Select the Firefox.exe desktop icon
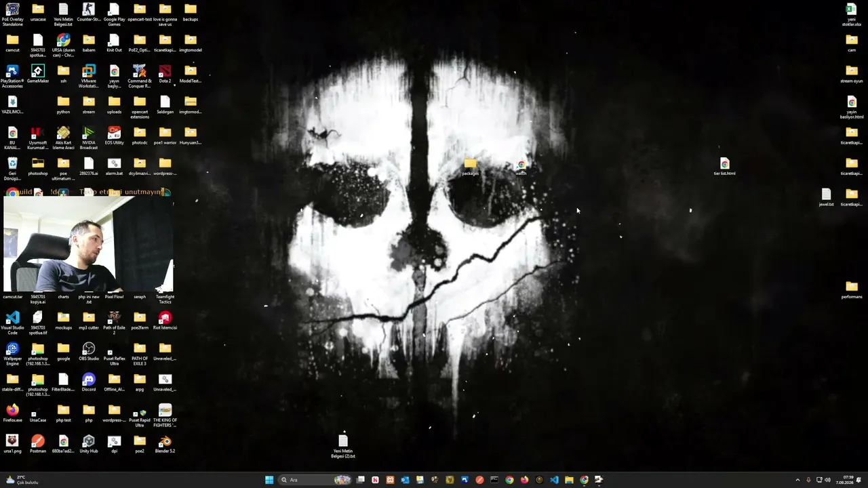Image resolution: width=868 pixels, height=488 pixels. [x=12, y=413]
